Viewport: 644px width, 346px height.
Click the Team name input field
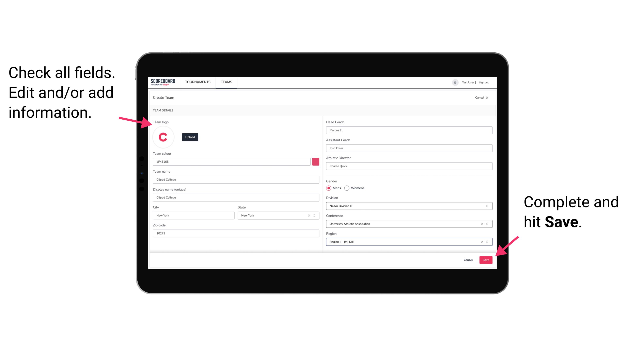(x=236, y=179)
